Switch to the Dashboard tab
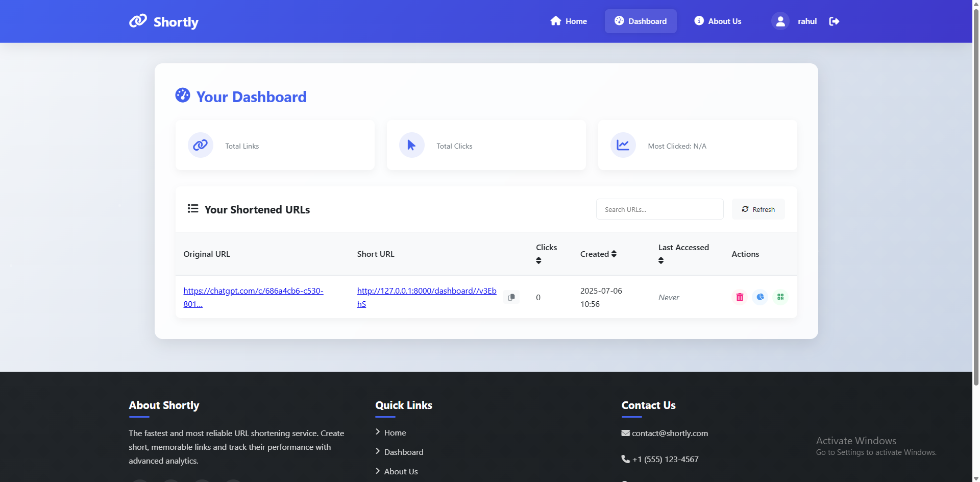The width and height of the screenshot is (980, 482). [x=641, y=21]
